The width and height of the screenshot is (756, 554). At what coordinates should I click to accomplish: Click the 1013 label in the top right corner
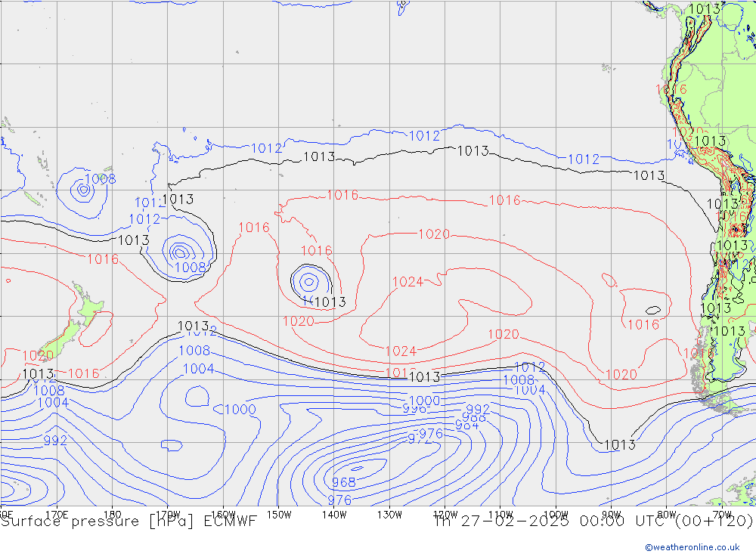tap(705, 9)
